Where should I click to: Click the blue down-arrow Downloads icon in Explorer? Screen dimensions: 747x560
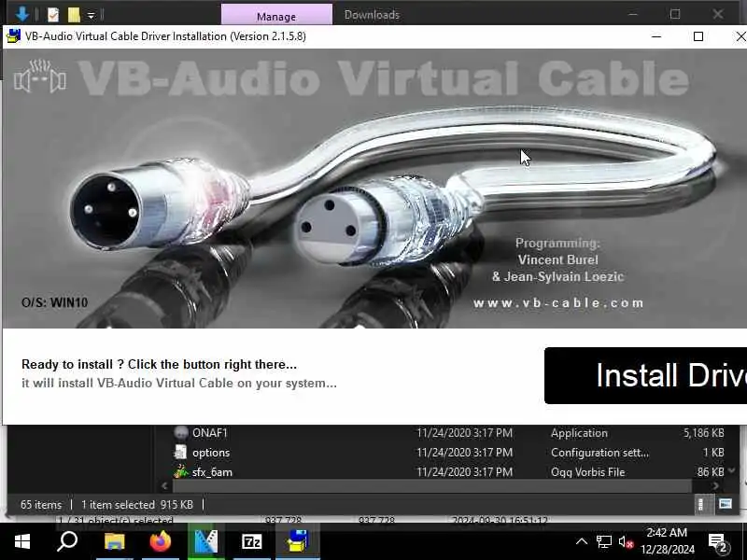(22, 14)
